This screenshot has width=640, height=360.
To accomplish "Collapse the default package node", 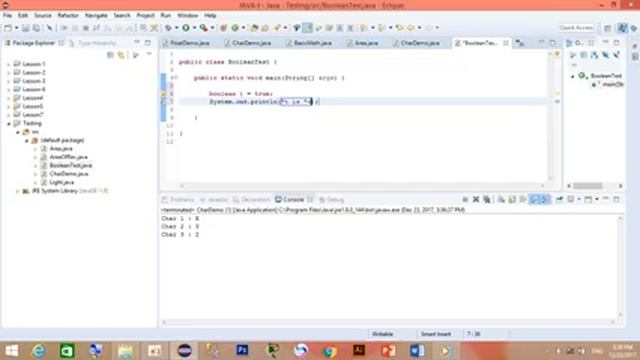I will click(27, 140).
